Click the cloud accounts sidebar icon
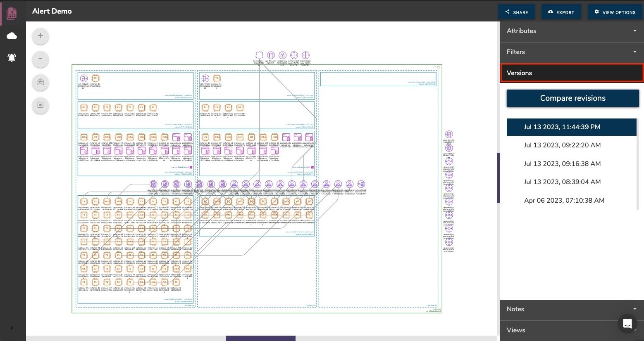The height and width of the screenshot is (341, 644). pos(12,36)
